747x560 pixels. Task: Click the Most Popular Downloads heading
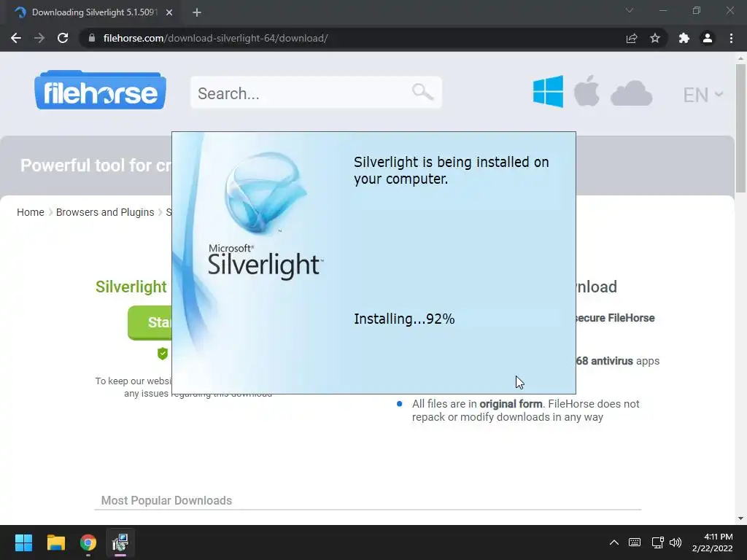coord(166,500)
